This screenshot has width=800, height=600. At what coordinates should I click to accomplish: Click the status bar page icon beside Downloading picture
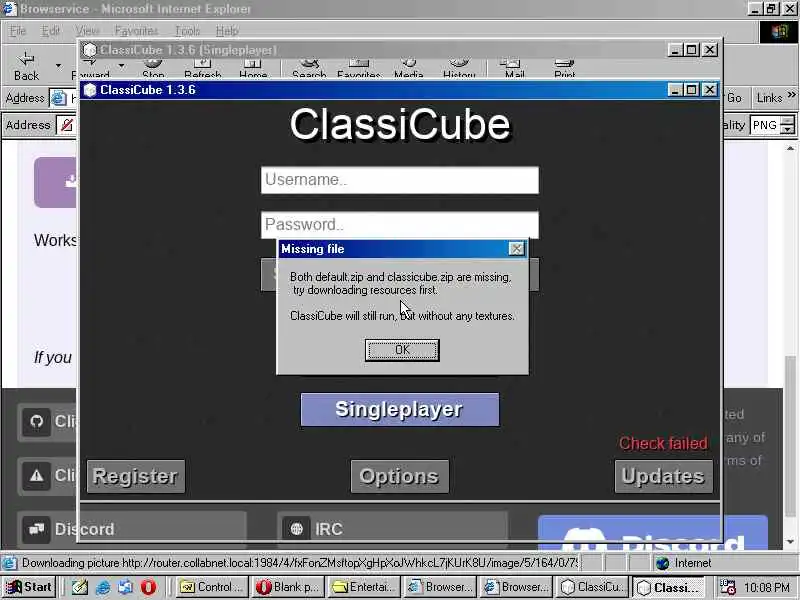tap(9, 563)
